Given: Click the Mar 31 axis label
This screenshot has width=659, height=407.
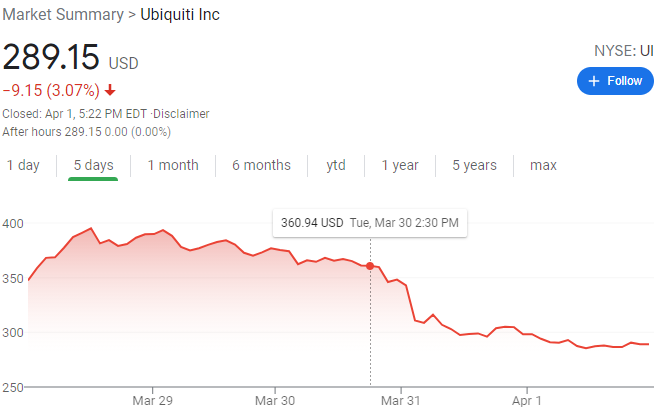Looking at the screenshot, I should [401, 400].
